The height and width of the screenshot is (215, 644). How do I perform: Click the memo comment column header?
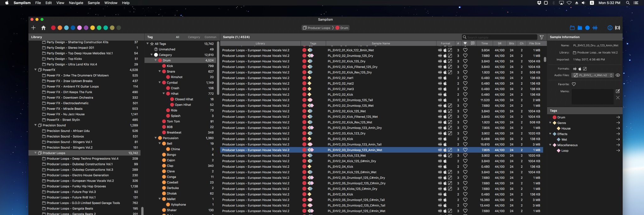tap(473, 43)
